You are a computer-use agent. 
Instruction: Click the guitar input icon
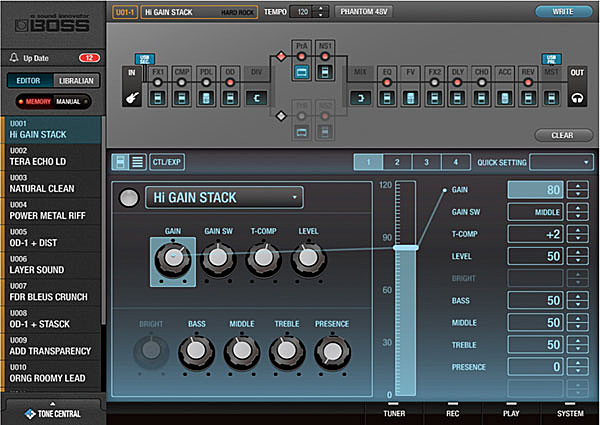(130, 99)
